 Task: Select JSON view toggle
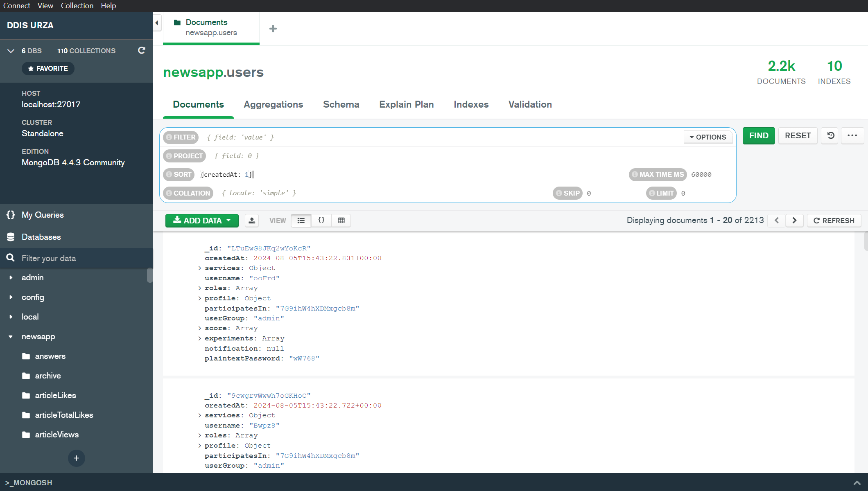(x=321, y=221)
